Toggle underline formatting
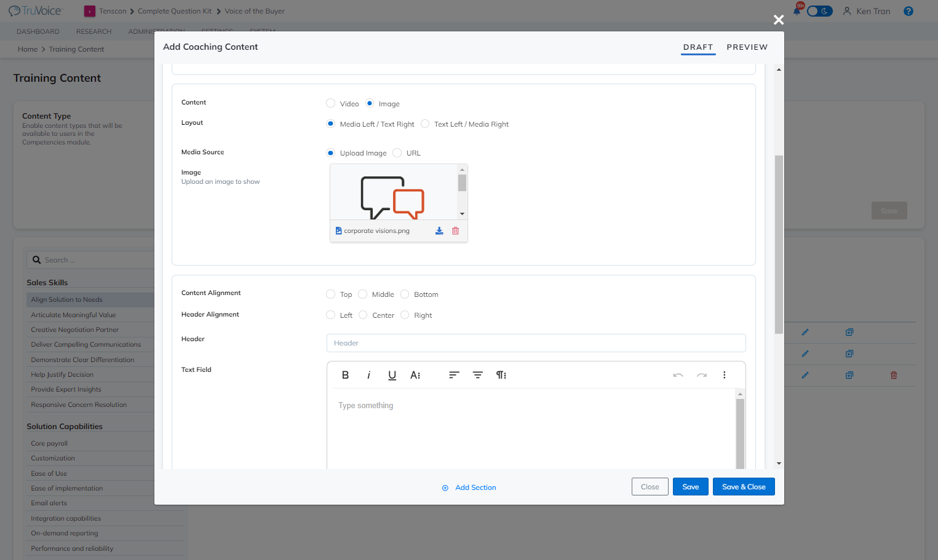The width and height of the screenshot is (938, 560). pyautogui.click(x=392, y=375)
